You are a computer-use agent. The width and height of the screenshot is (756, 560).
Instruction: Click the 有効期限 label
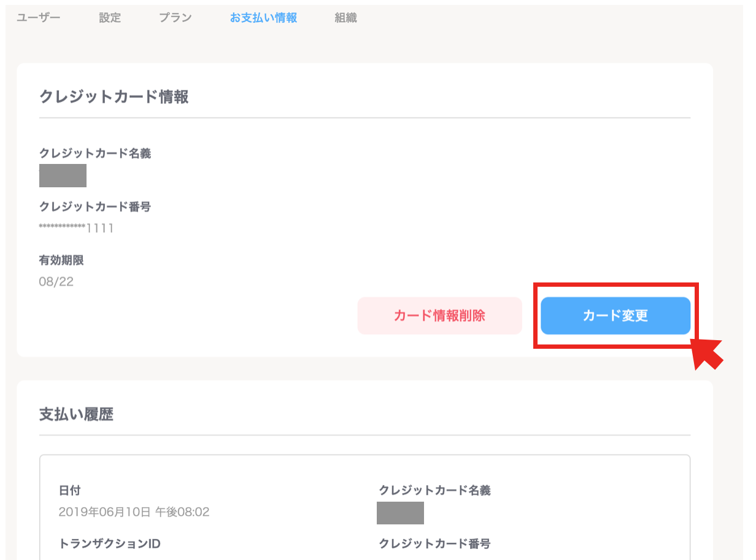pos(61,260)
